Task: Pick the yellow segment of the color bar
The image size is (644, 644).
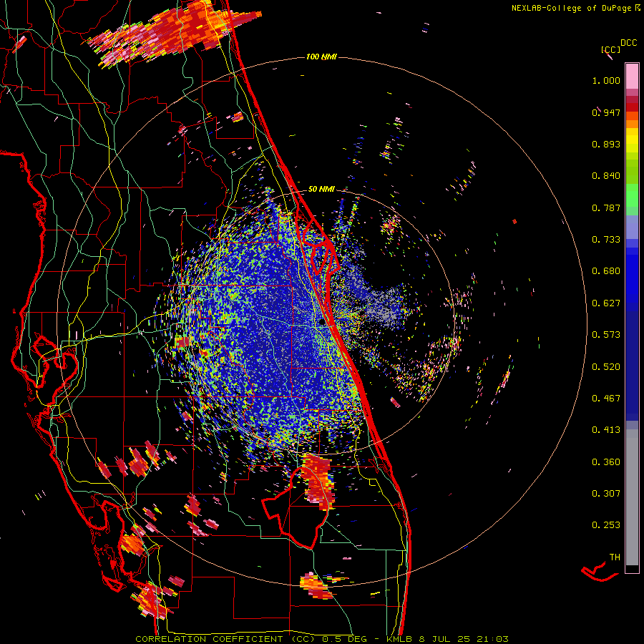Action: click(x=632, y=140)
